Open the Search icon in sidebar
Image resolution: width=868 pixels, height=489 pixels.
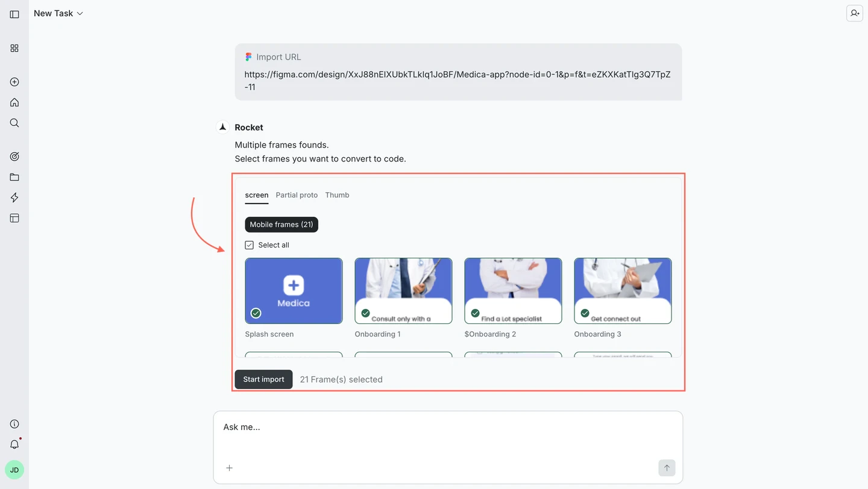pos(14,123)
